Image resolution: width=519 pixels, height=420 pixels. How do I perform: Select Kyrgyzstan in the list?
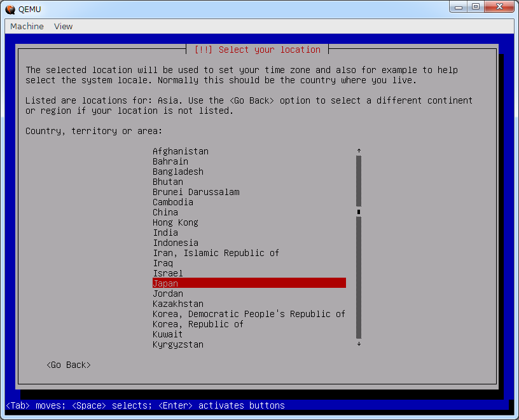(177, 344)
